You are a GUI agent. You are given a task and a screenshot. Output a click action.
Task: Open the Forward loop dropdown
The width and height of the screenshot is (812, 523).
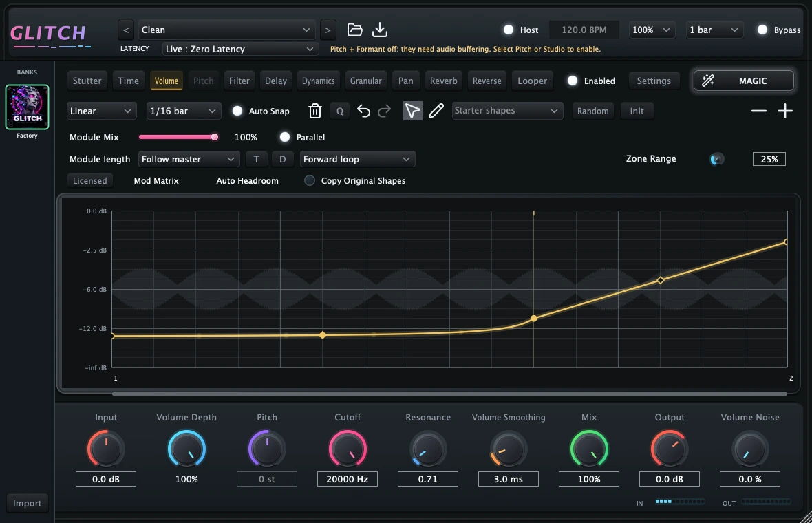357,159
